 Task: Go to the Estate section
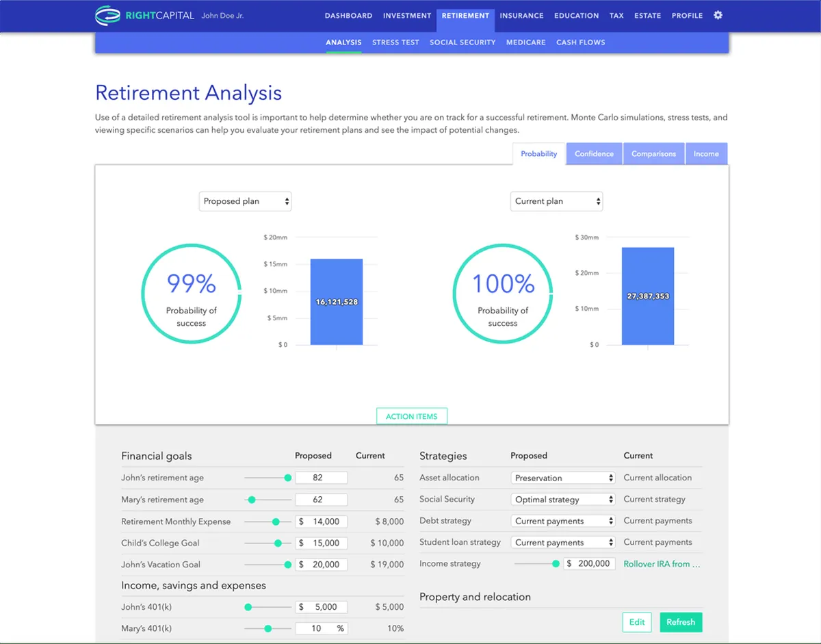click(648, 16)
